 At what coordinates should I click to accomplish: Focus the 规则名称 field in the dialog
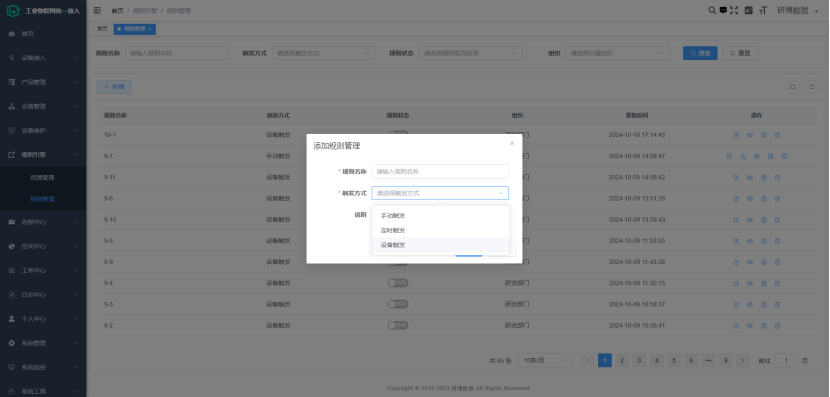[440, 172]
